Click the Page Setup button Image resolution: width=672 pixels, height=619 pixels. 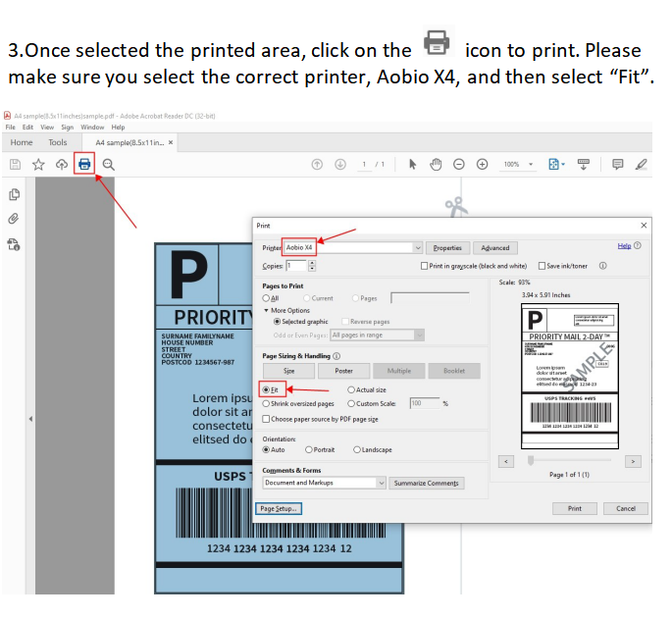[x=279, y=508]
